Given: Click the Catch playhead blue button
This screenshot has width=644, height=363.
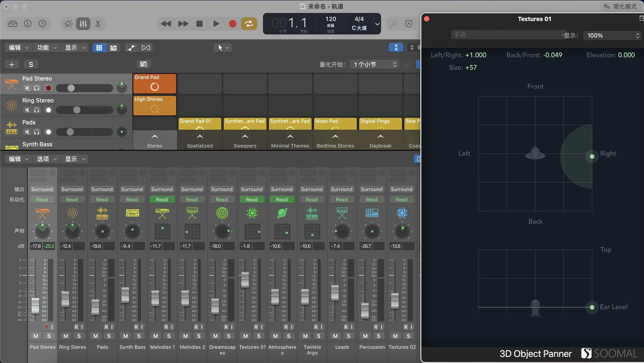Looking at the screenshot, I should click(396, 47).
